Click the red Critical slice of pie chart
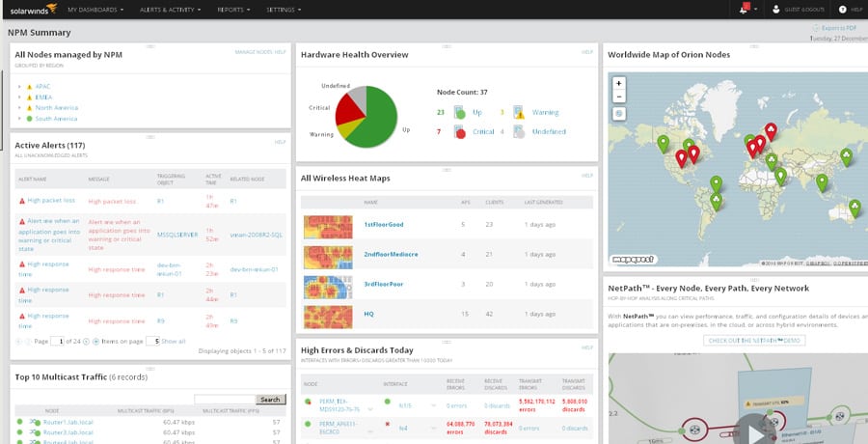868x444 pixels. pyautogui.click(x=349, y=109)
